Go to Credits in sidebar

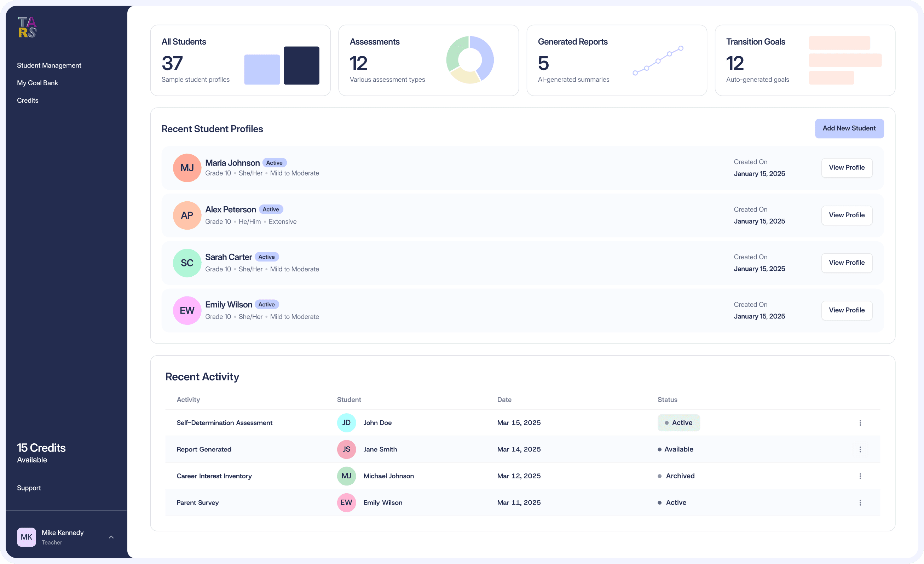click(28, 100)
